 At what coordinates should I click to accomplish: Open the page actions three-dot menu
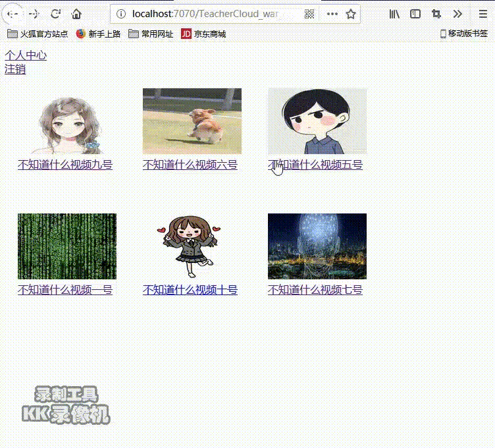[x=332, y=14]
